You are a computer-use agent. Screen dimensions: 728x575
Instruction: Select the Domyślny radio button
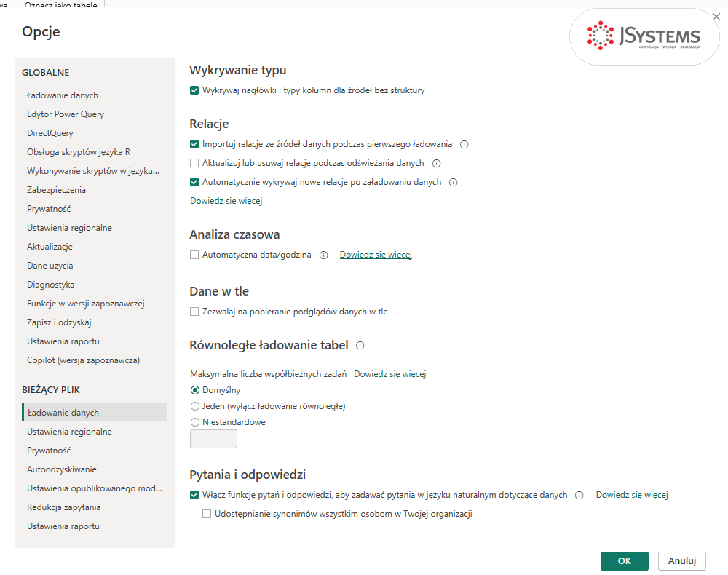[195, 390]
